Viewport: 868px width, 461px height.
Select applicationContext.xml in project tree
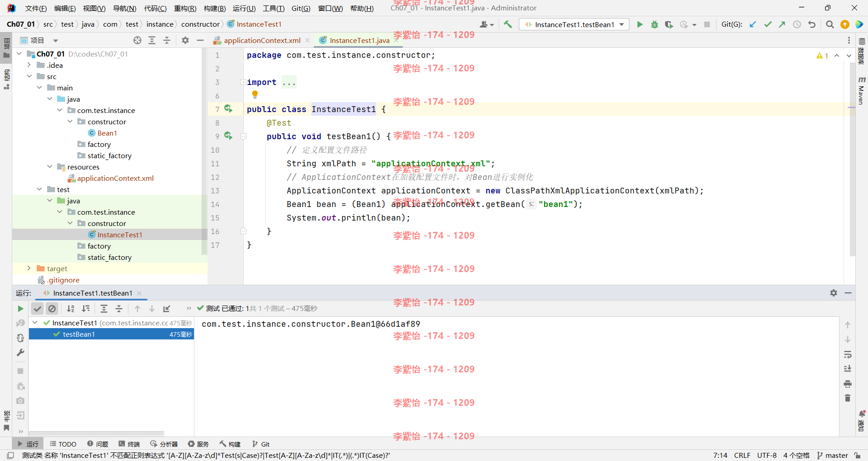(x=115, y=178)
